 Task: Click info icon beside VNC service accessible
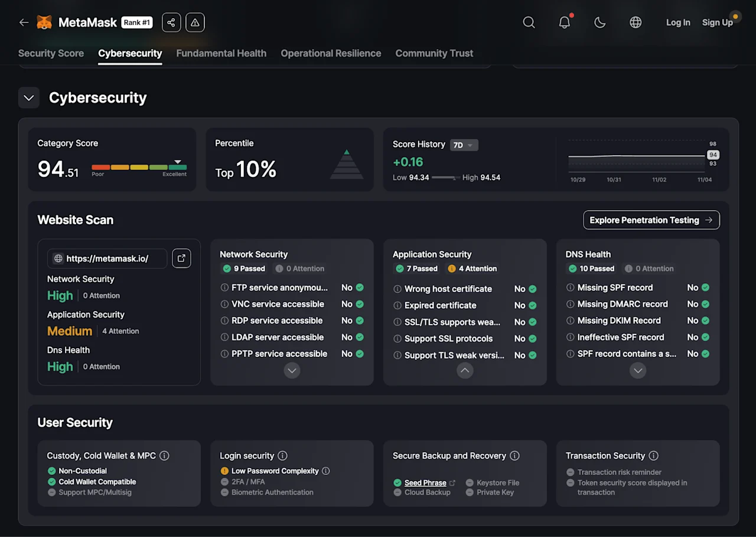tap(224, 304)
